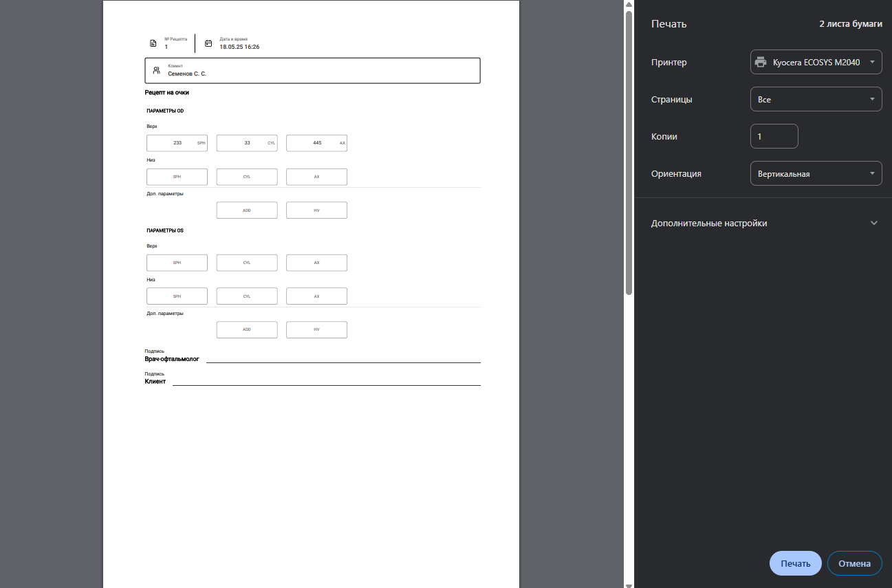Click the client people icon in preview
The width and height of the screenshot is (892, 588).
click(x=156, y=70)
